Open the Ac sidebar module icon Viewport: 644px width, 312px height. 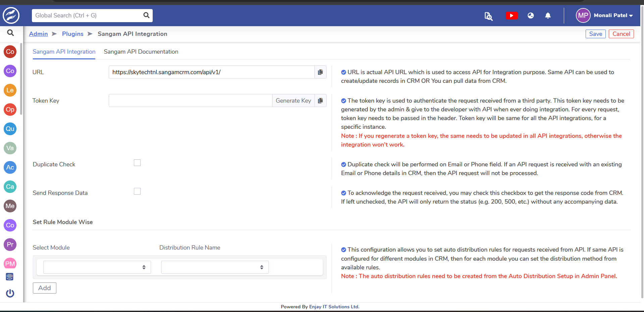(10, 167)
